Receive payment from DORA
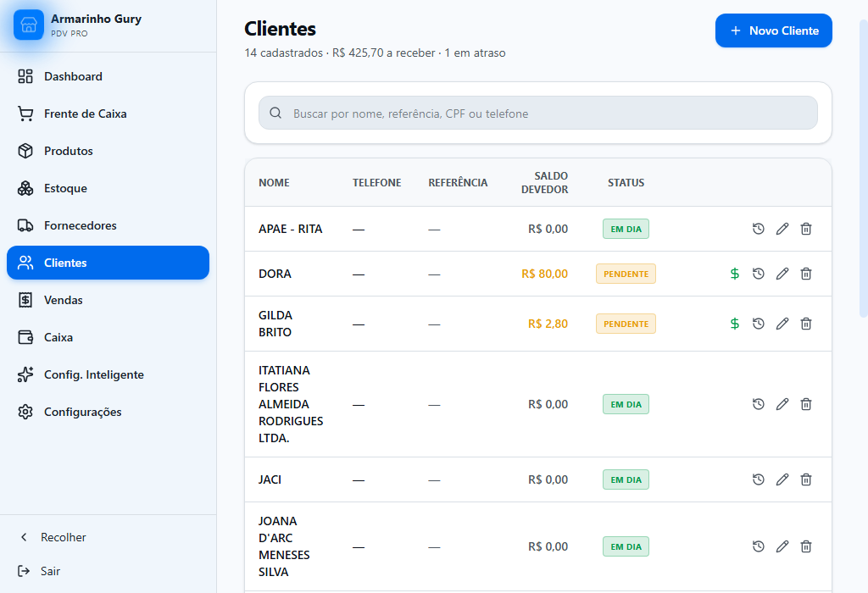 pyautogui.click(x=735, y=274)
